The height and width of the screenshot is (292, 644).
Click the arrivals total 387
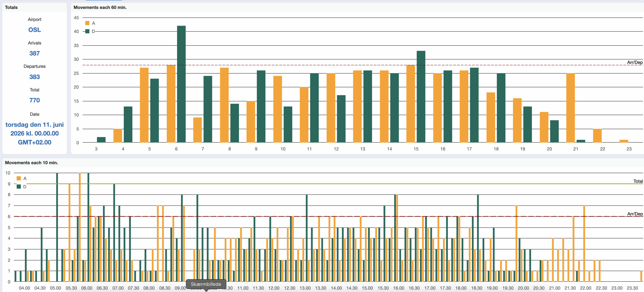pyautogui.click(x=34, y=53)
